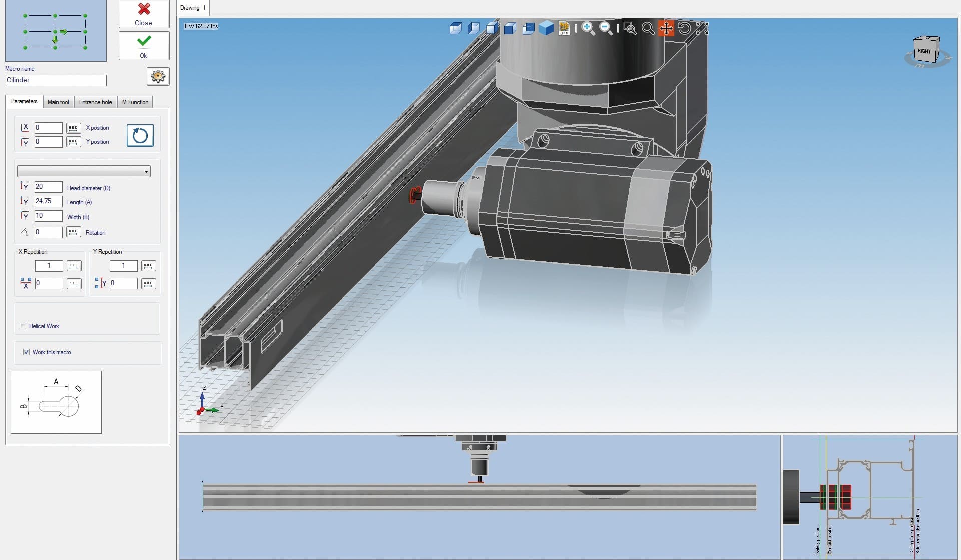Open variable picker for X Repetition count
961x560 pixels.
point(74,266)
